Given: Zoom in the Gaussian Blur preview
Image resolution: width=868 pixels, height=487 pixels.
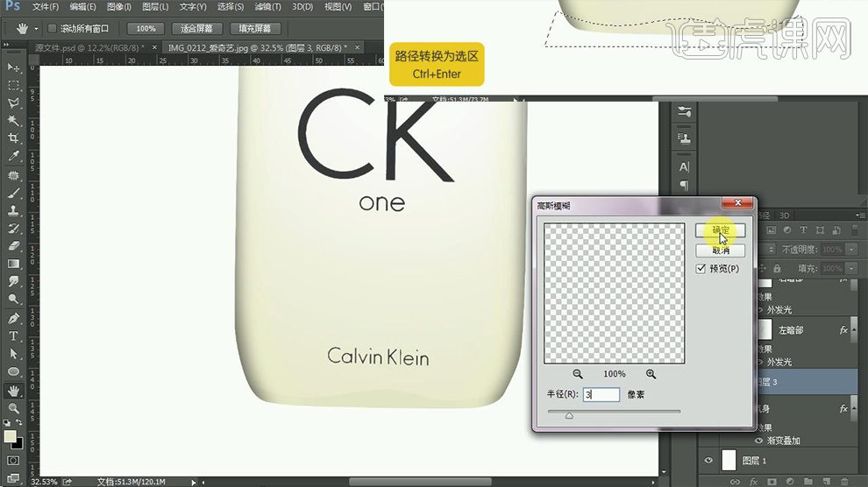Looking at the screenshot, I should point(651,374).
